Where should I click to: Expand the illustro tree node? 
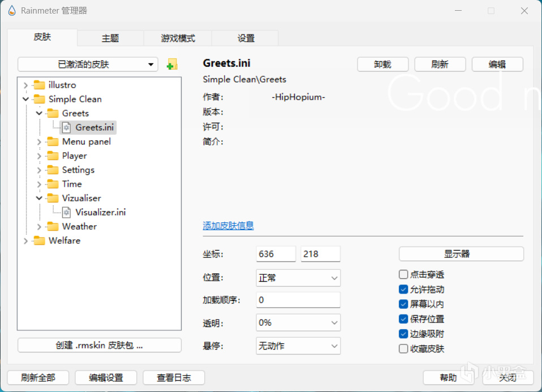[x=25, y=85]
